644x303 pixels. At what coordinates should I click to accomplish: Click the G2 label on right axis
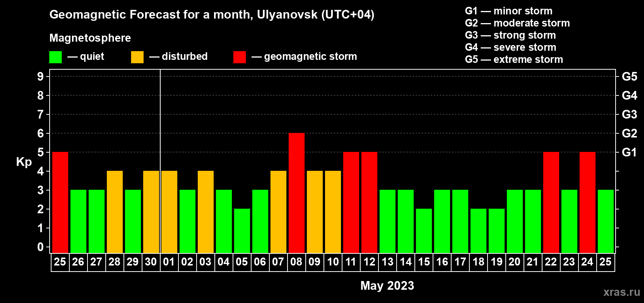pyautogui.click(x=630, y=133)
